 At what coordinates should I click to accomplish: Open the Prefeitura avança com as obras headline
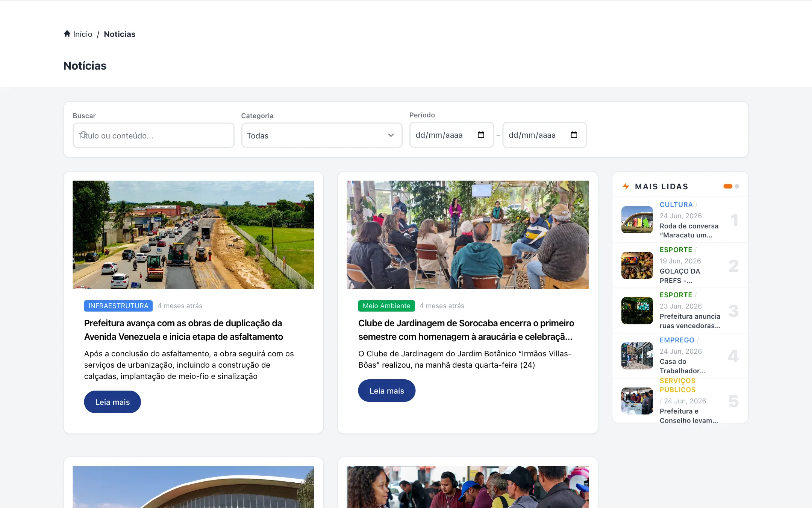tap(183, 330)
